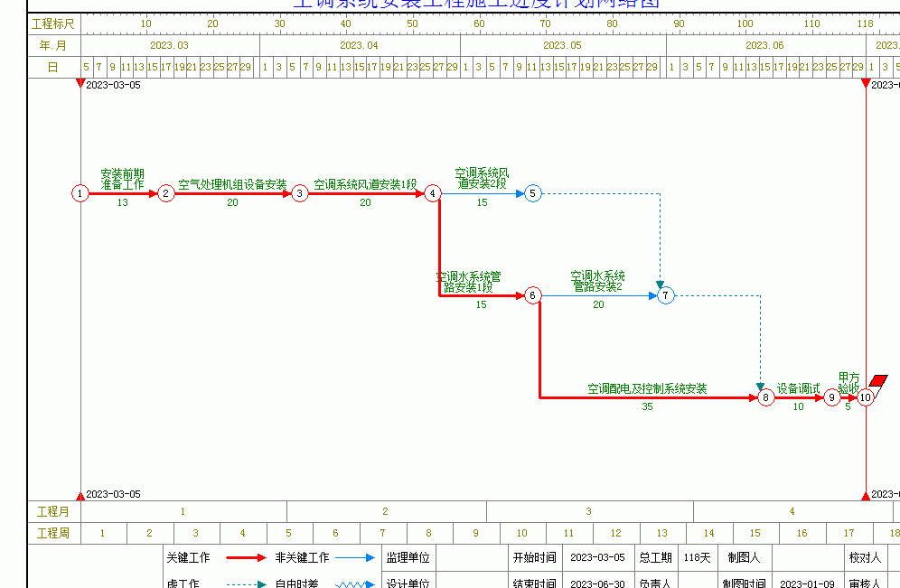Select node 9 circle
The image size is (900, 588).
(x=831, y=397)
